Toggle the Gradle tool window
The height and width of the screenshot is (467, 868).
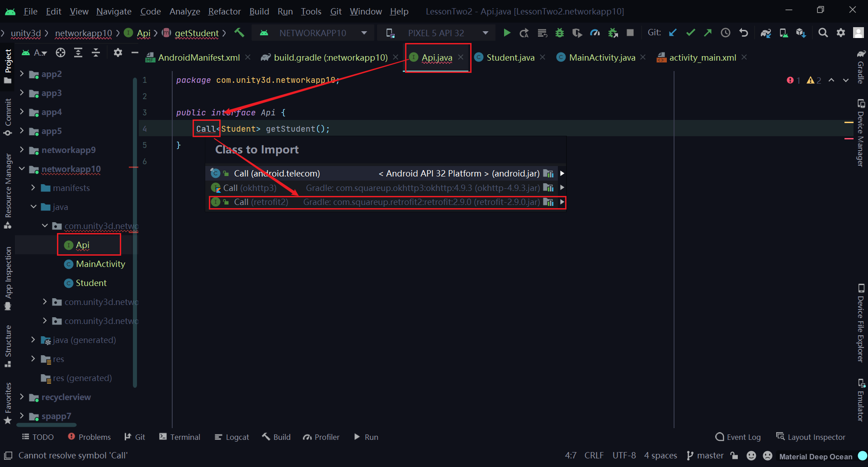point(861,67)
